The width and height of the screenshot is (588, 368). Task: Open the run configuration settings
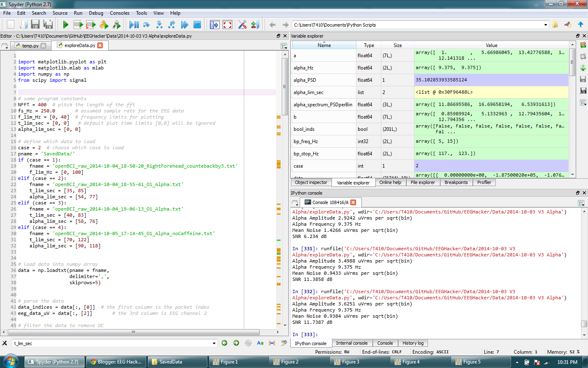(x=116, y=25)
